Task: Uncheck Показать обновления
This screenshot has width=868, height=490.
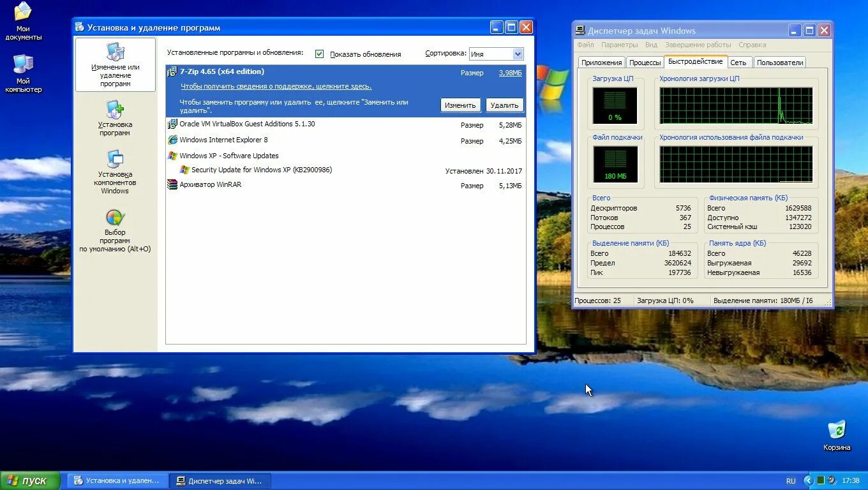Action: click(x=319, y=54)
